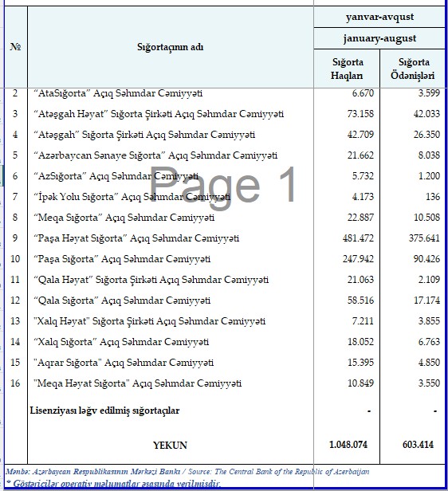Screen dimensions: 448x491
Task: Click the premium value 18.052
Action: tap(360, 342)
